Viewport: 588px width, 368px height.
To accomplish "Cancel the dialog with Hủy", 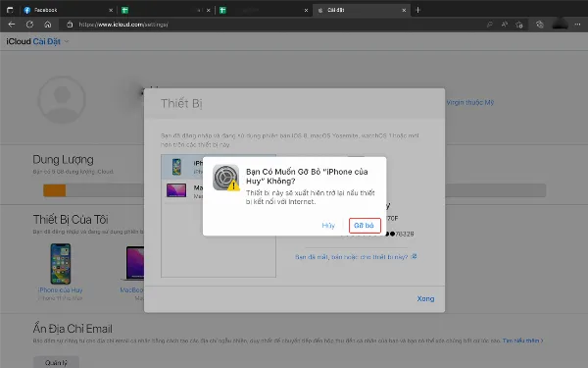I will click(328, 226).
